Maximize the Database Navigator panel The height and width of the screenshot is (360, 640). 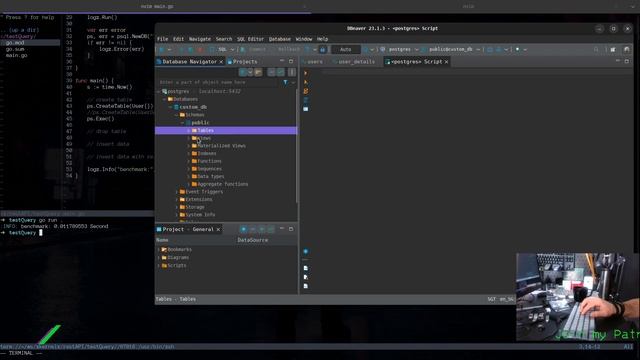pos(291,61)
